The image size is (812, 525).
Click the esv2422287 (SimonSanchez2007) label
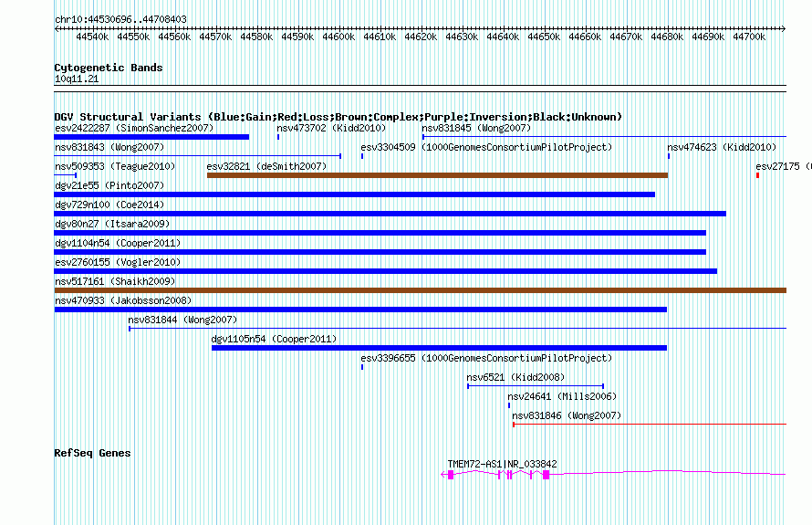point(134,128)
